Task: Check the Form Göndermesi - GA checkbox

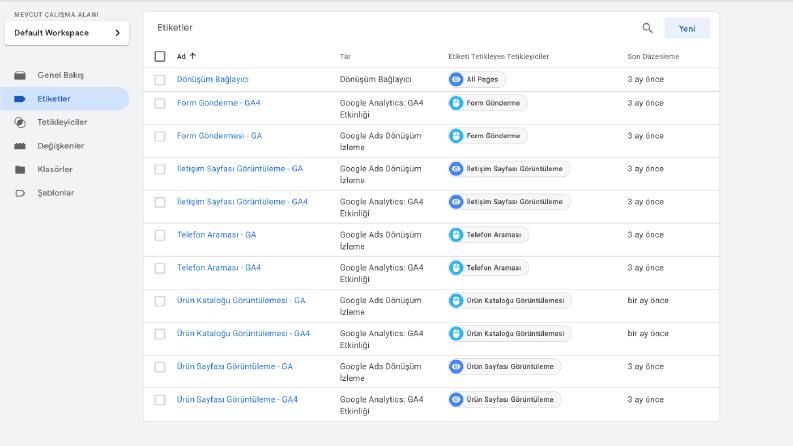Action: tap(160, 137)
